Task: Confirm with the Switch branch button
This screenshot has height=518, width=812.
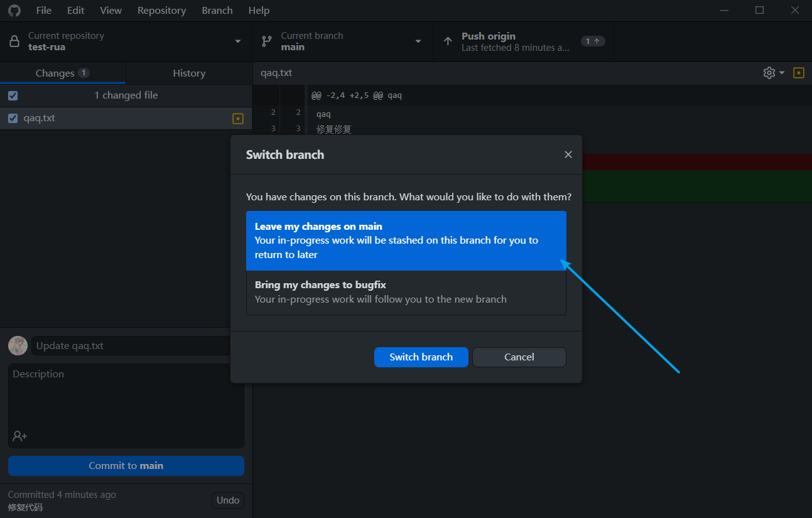Action: tap(421, 357)
